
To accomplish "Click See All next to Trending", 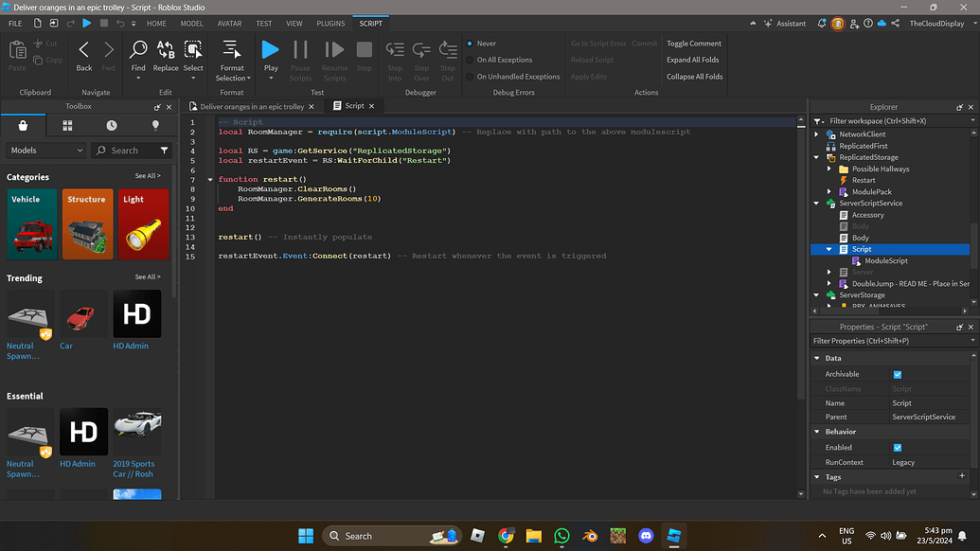I will pos(148,276).
